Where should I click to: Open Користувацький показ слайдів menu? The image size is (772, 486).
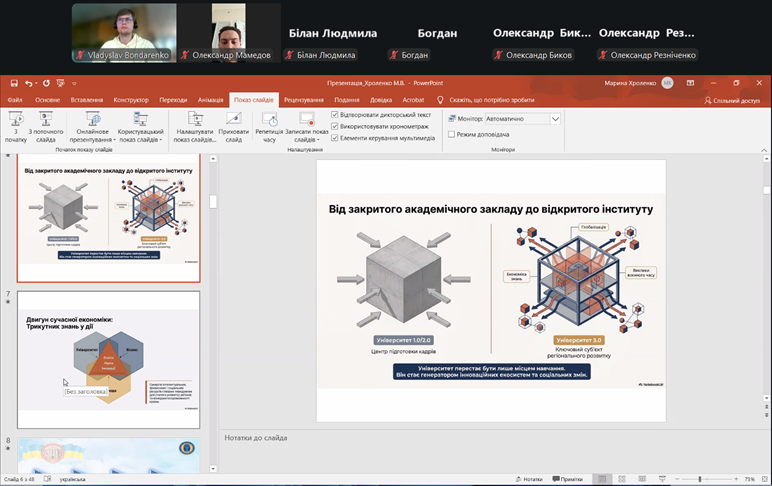coord(140,127)
